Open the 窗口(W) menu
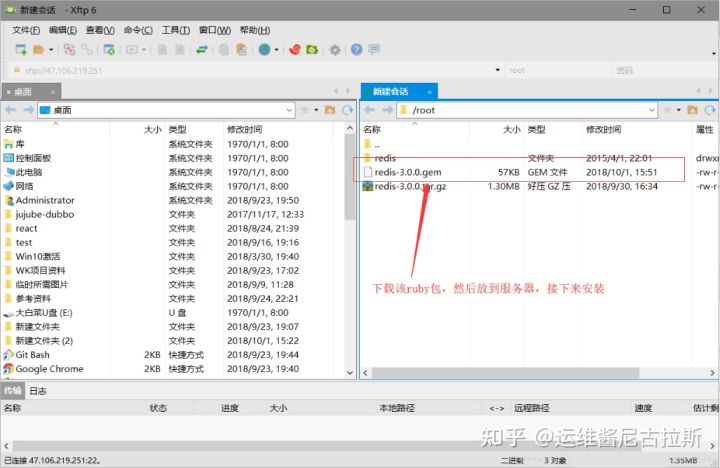The image size is (720, 468). (215, 30)
